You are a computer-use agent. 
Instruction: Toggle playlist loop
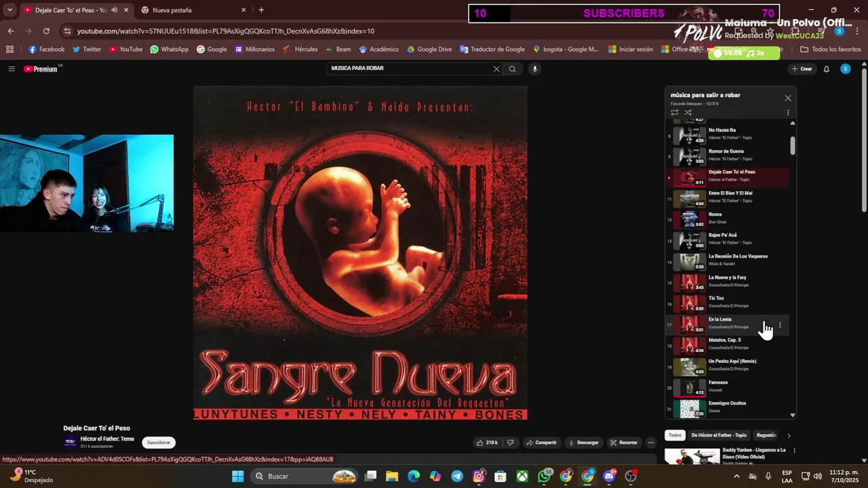(674, 113)
